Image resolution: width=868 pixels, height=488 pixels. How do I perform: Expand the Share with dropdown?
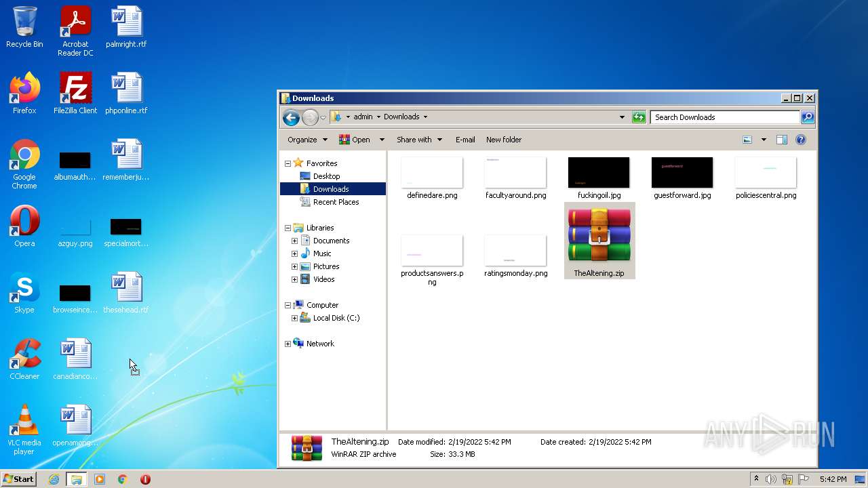[419, 140]
